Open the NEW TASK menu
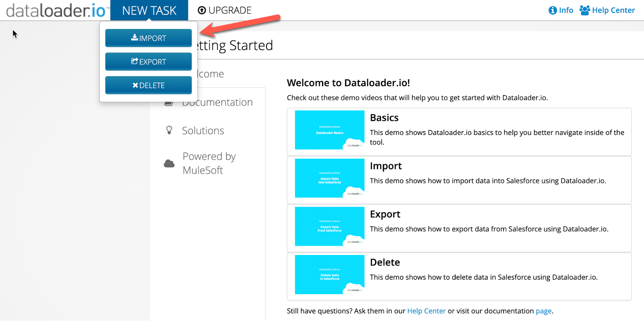The image size is (644, 321). click(x=149, y=10)
